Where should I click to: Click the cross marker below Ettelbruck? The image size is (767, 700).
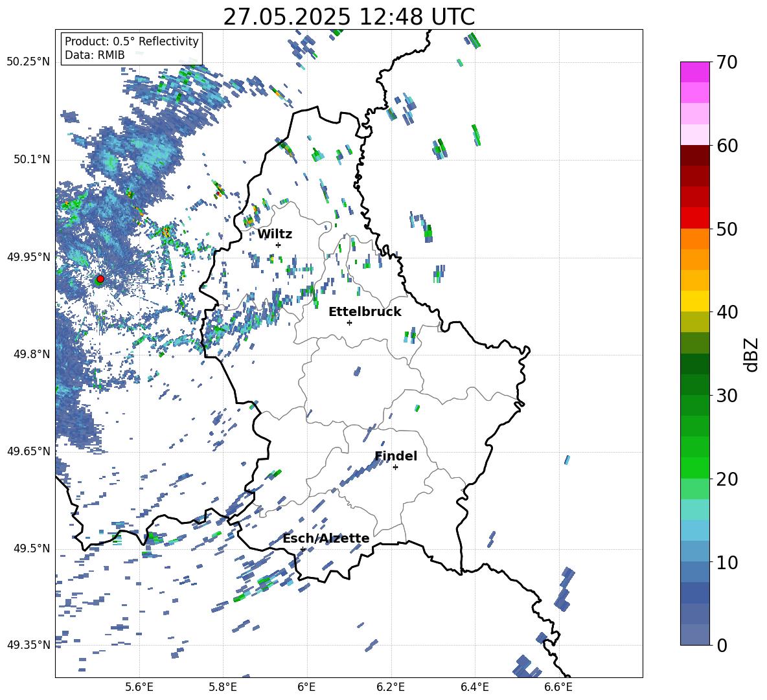(349, 322)
